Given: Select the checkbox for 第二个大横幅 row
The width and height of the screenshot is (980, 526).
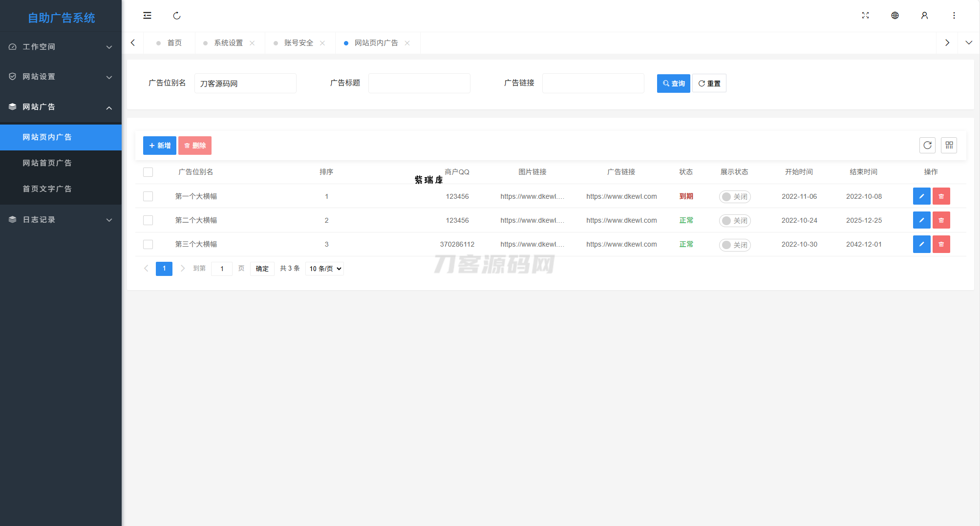Looking at the screenshot, I should (148, 220).
